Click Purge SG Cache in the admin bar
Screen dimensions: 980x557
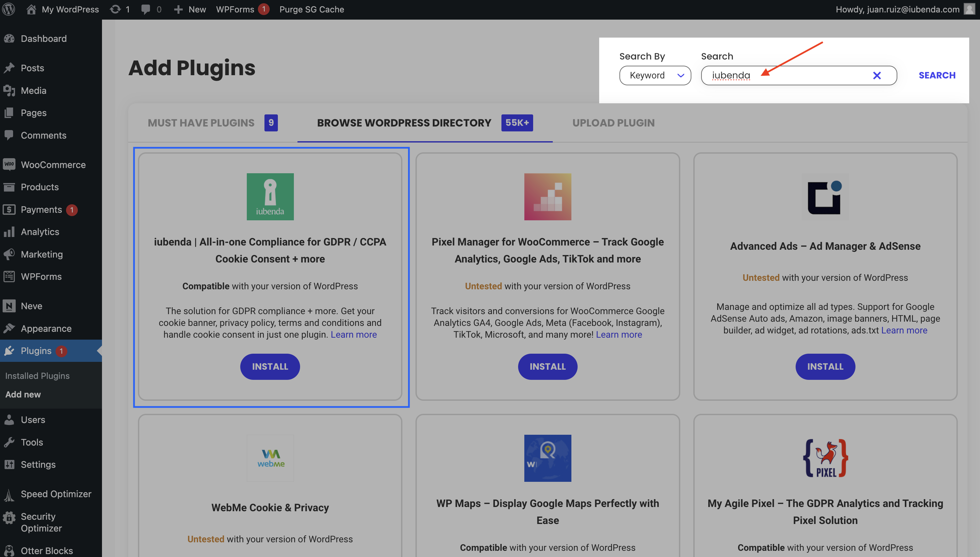(x=312, y=9)
